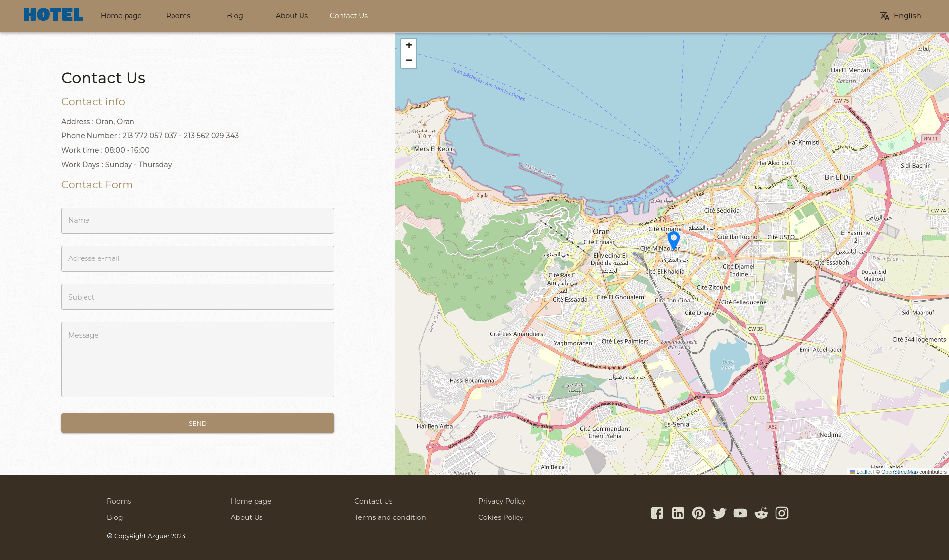Go to Rooms in top navigation
This screenshot has height=560, width=949.
pos(178,16)
